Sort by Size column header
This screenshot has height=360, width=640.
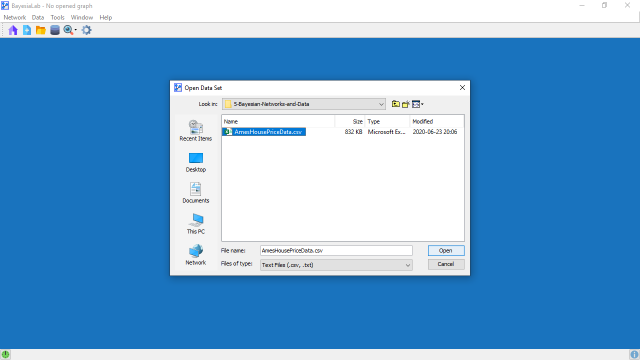click(x=350, y=121)
